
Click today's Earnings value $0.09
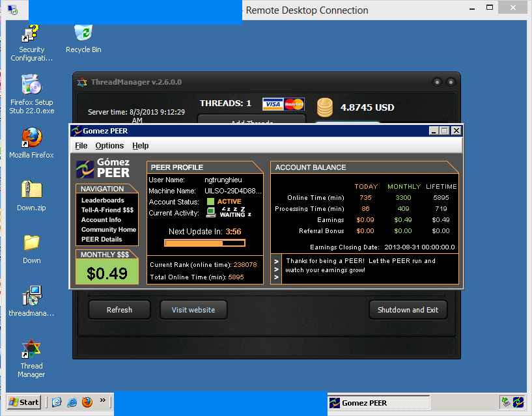365,220
